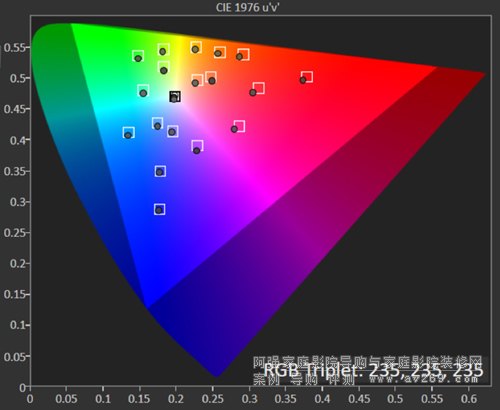The width and height of the screenshot is (500, 410).
Task: Click the 0.25 label on the horizontal axis
Action: tap(213, 398)
